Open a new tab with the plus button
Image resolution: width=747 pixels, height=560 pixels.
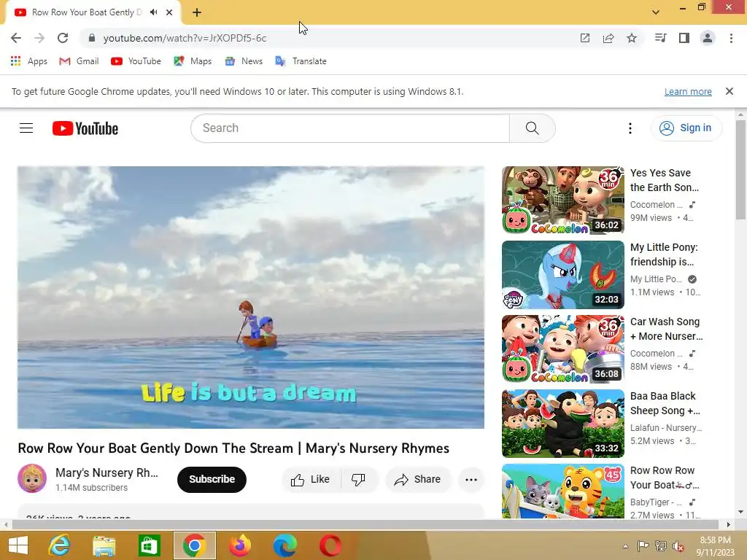197,13
